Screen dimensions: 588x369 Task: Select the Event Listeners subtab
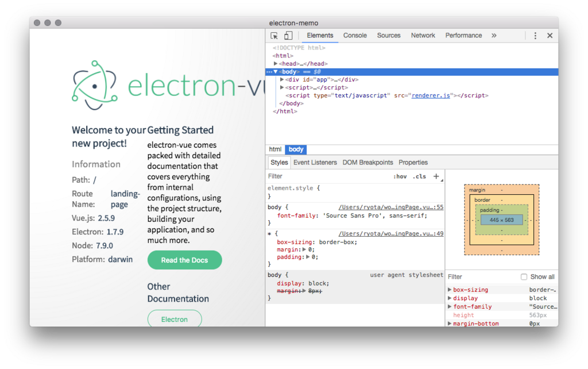(x=315, y=163)
